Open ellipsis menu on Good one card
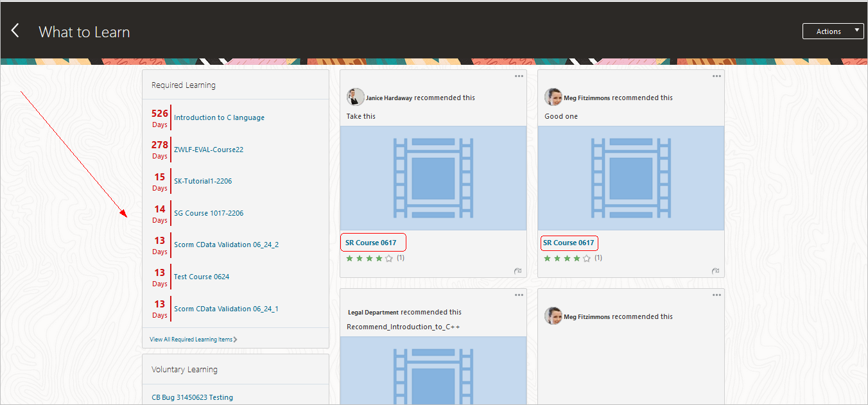The height and width of the screenshot is (405, 868). [716, 76]
